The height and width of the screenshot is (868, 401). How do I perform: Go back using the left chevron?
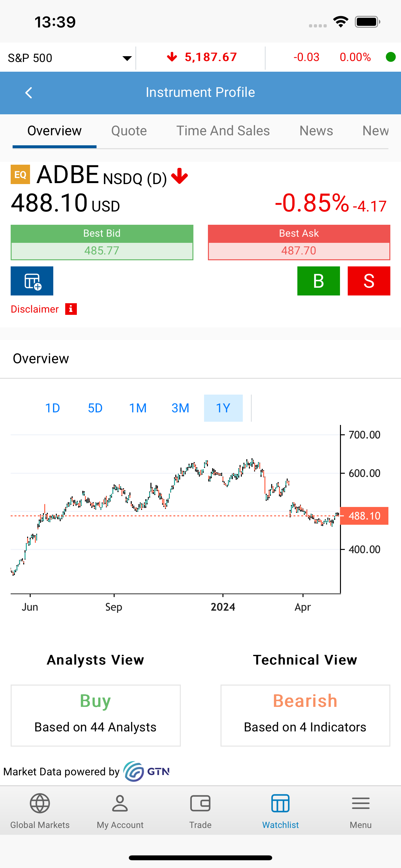tap(29, 93)
